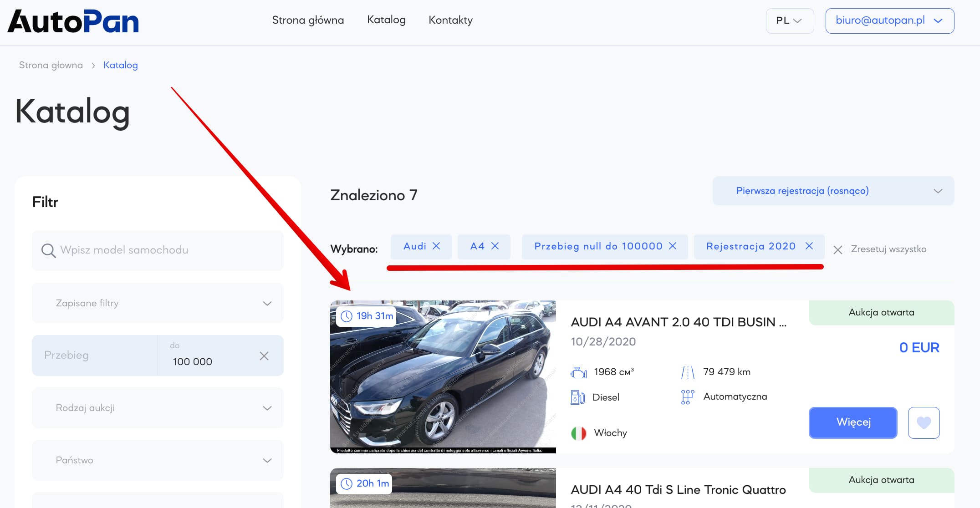
Task: Click the magnifier icon in the car model search
Action: (x=48, y=250)
